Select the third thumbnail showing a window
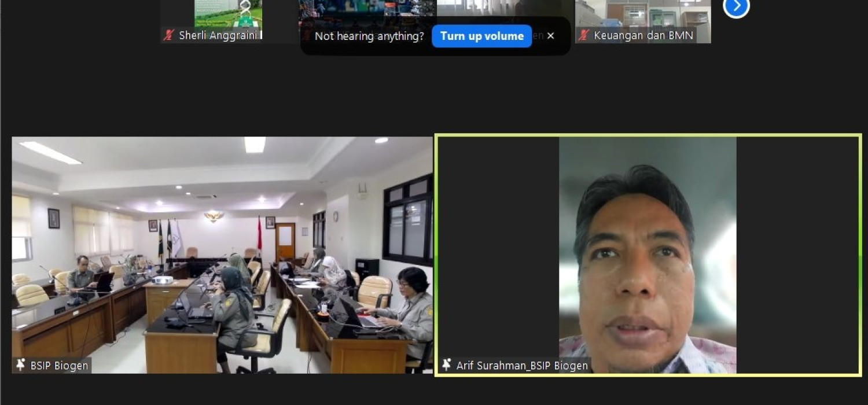This screenshot has width=868, height=405. 505,9
